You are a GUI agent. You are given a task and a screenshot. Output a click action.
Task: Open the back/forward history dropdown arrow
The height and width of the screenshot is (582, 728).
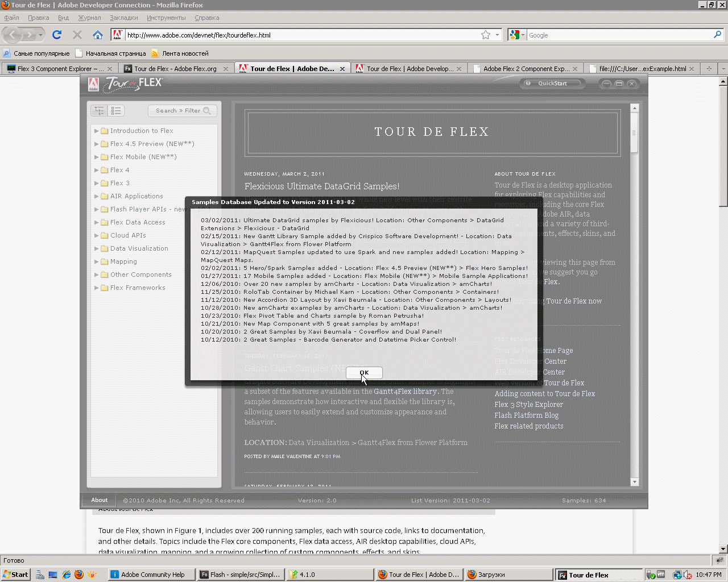tap(40, 35)
